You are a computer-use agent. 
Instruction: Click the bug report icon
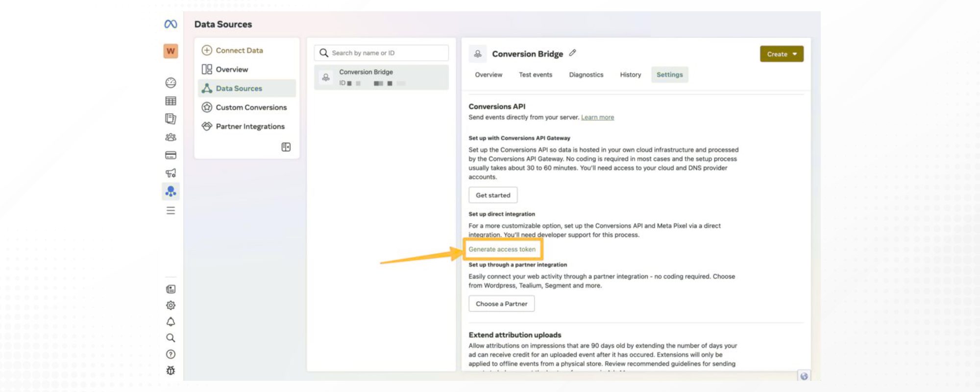click(x=171, y=370)
